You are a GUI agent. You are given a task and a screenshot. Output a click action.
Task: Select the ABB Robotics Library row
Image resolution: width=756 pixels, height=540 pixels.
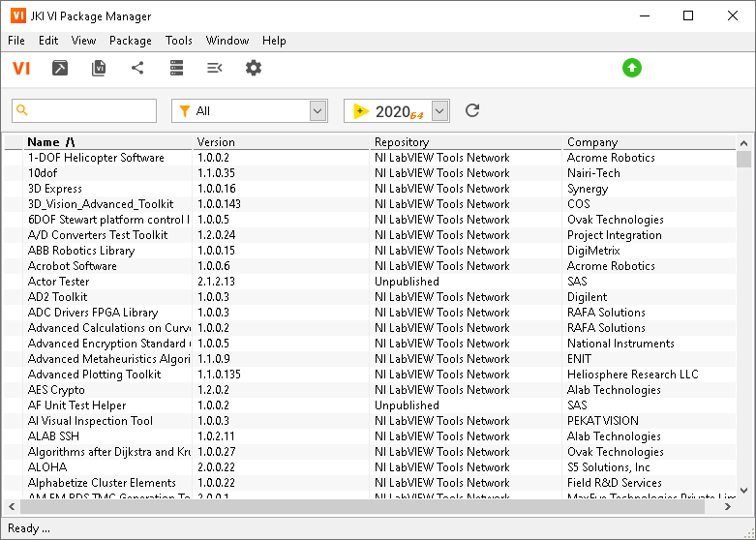coord(371,251)
